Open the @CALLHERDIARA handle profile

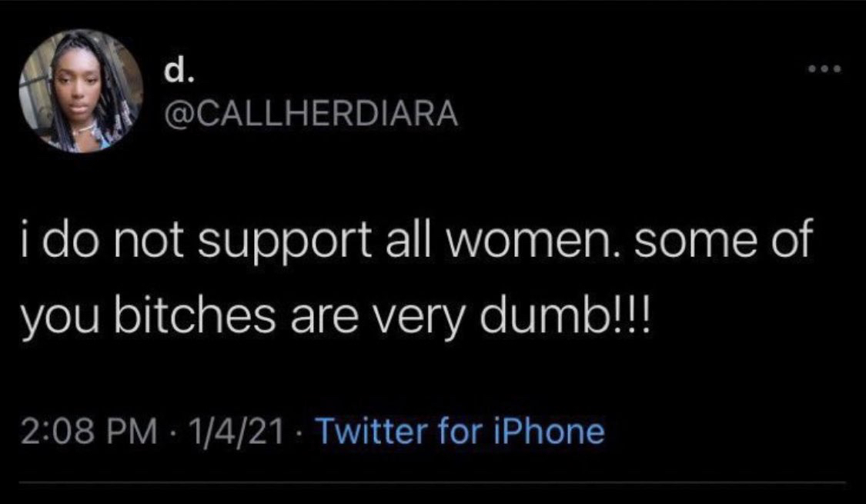click(x=311, y=114)
